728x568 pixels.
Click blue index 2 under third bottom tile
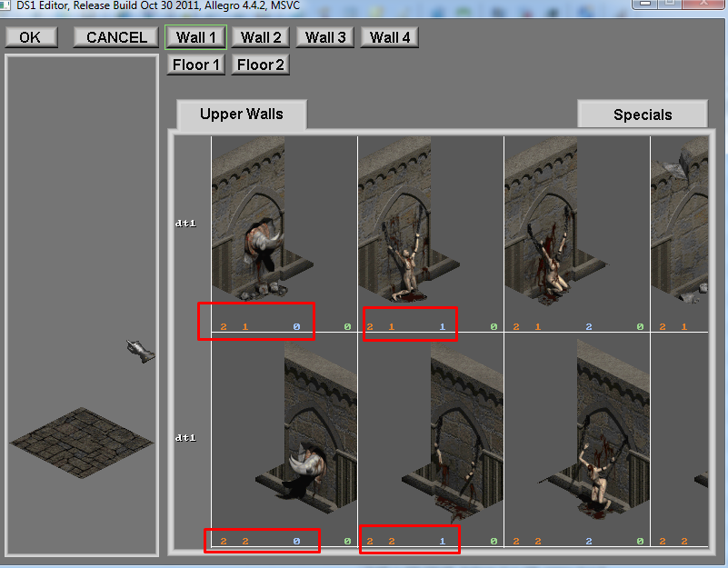[589, 541]
